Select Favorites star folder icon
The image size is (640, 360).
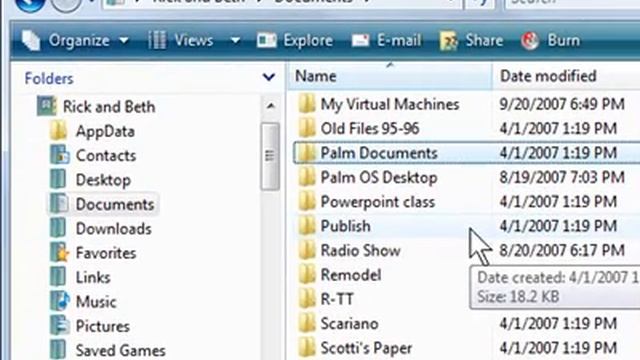click(x=59, y=253)
